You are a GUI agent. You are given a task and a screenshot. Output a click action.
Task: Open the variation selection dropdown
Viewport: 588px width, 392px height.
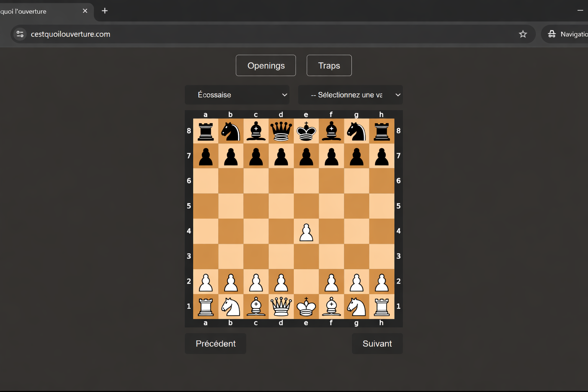pos(350,95)
